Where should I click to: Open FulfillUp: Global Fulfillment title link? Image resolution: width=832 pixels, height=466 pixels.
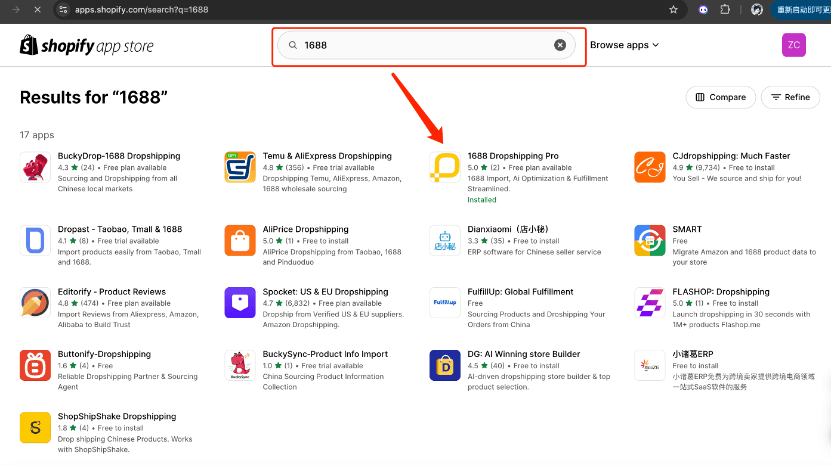[520, 292]
